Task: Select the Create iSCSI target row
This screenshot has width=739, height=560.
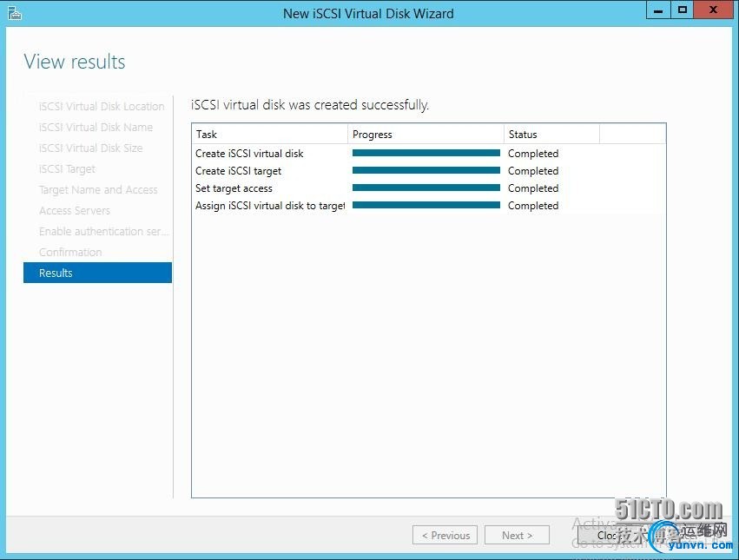Action: 429,171
